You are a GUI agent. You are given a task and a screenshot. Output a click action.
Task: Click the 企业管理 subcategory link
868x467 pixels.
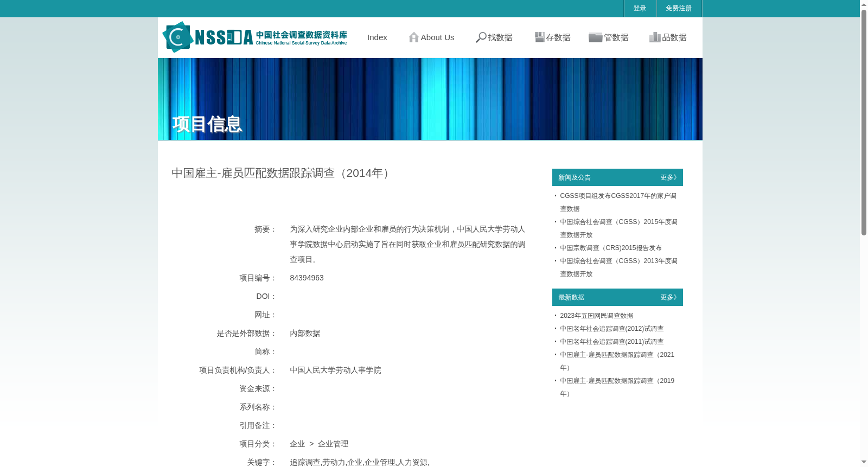[333, 444]
